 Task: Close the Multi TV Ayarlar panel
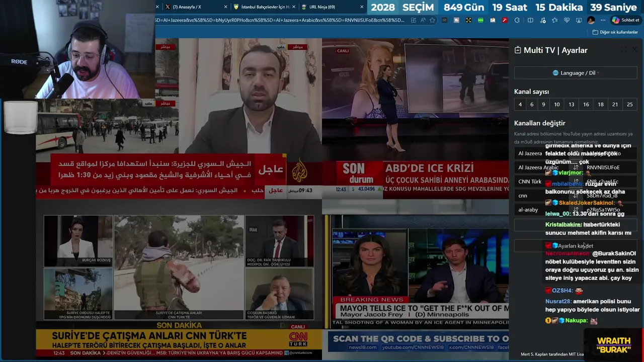pyautogui.click(x=634, y=50)
